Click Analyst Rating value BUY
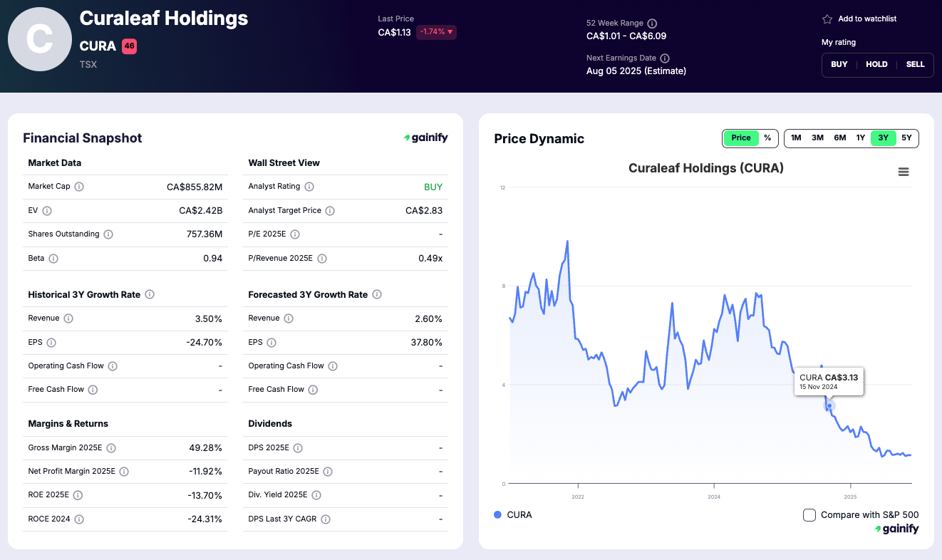 pos(433,187)
